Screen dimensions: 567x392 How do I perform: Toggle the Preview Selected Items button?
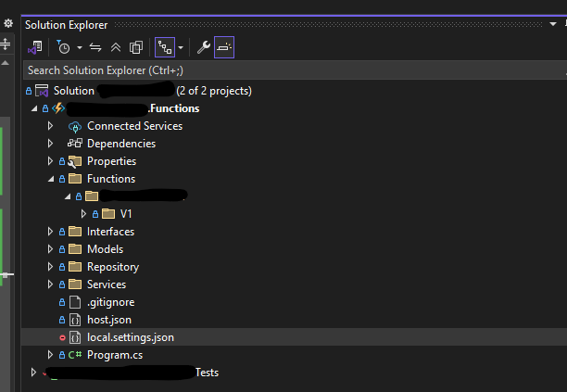[224, 47]
